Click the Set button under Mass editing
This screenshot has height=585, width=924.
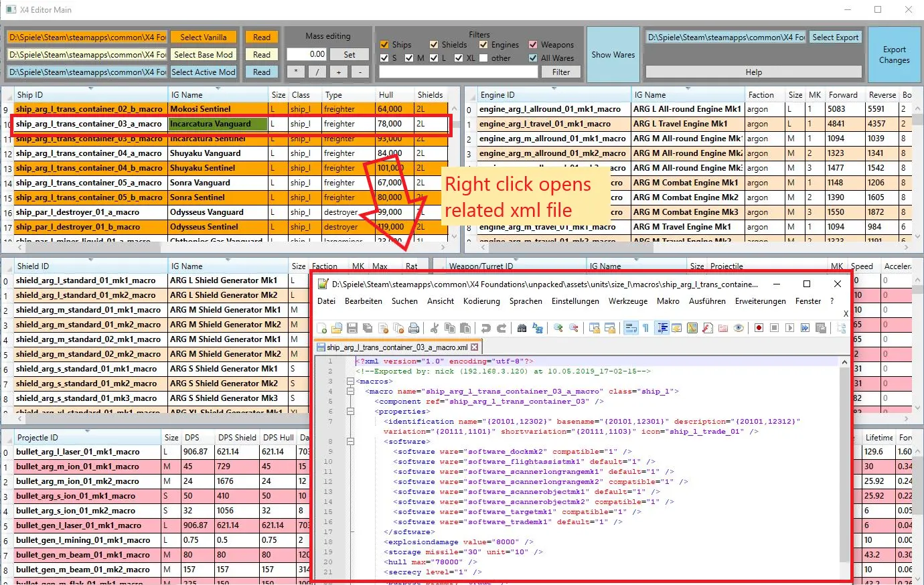350,55
